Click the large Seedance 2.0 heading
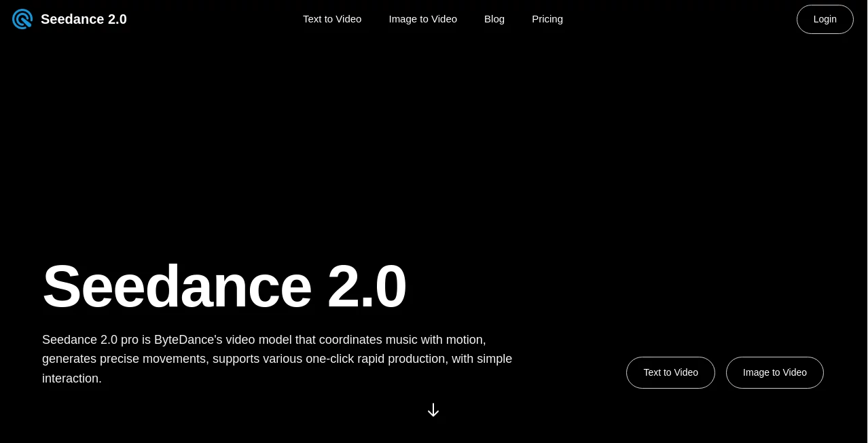This screenshot has width=868, height=443. pyautogui.click(x=224, y=286)
